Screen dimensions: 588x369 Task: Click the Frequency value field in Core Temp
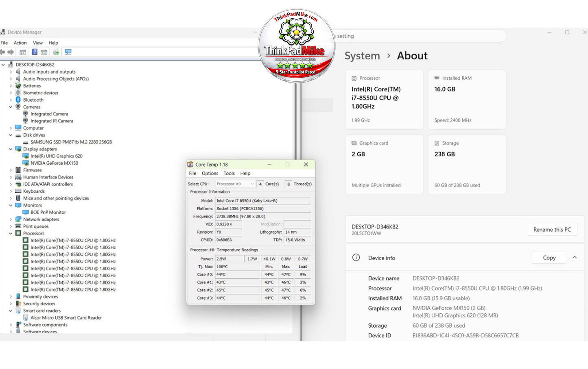point(263,217)
